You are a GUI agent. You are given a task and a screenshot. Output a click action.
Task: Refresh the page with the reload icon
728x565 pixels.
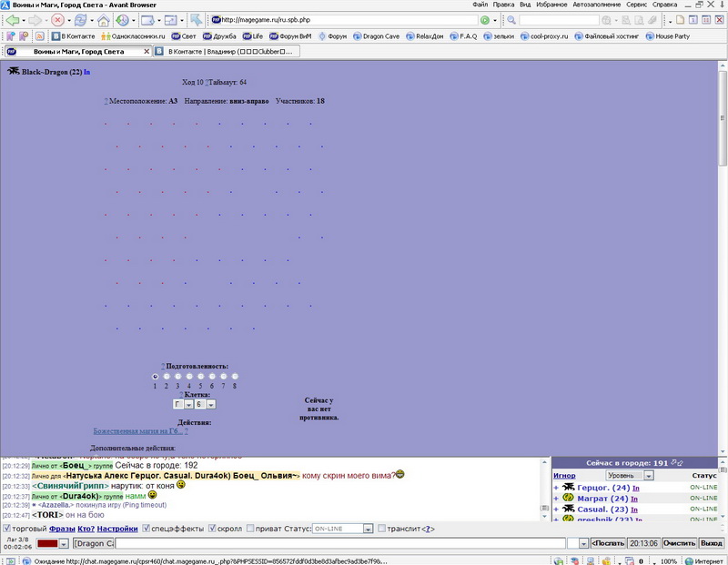point(80,20)
